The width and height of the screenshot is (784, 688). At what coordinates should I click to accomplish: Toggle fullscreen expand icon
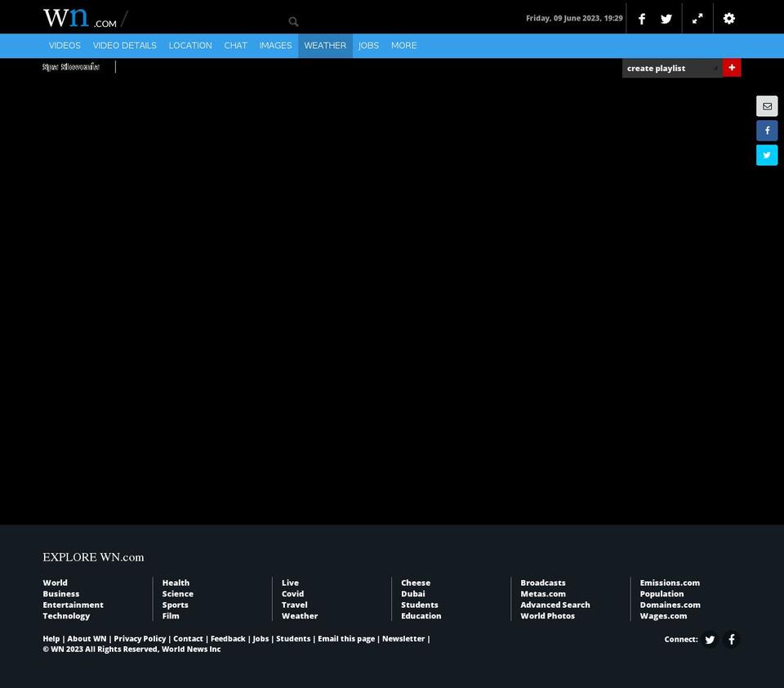(697, 19)
